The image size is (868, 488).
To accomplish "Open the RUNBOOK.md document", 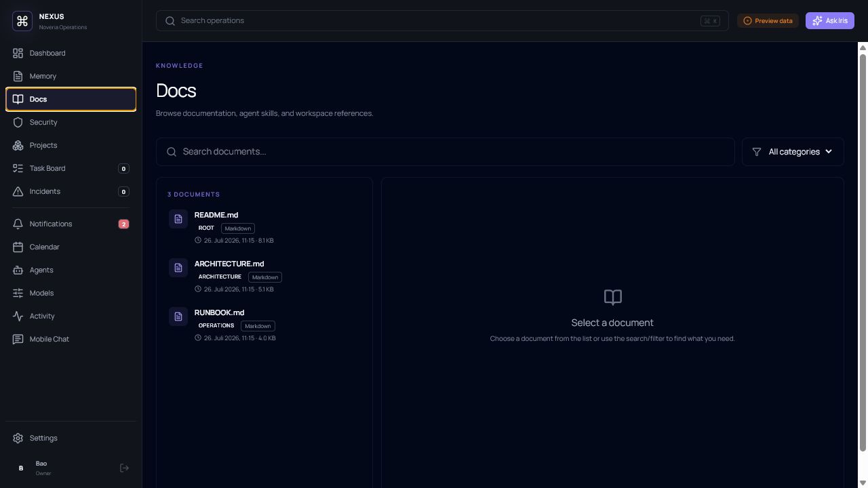I will tap(264, 325).
